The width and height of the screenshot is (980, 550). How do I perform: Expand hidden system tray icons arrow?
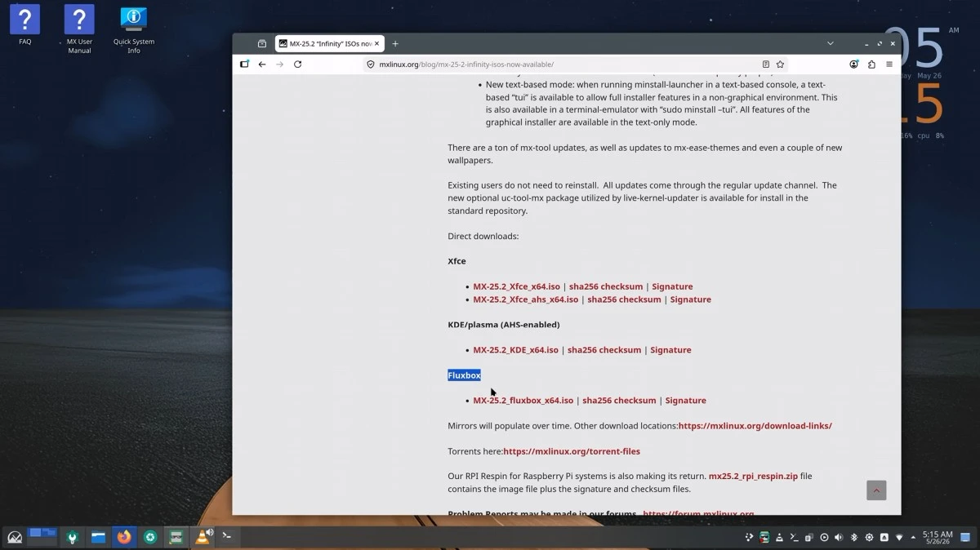pyautogui.click(x=913, y=537)
